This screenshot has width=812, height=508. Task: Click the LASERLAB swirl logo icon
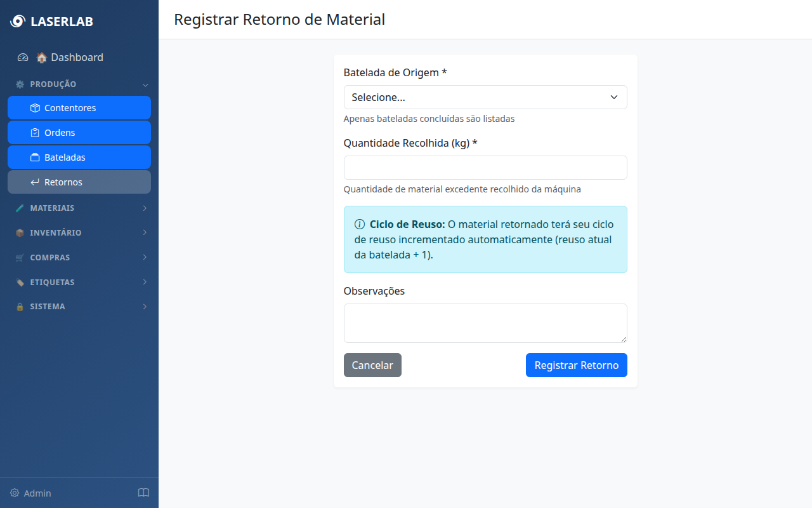(17, 22)
